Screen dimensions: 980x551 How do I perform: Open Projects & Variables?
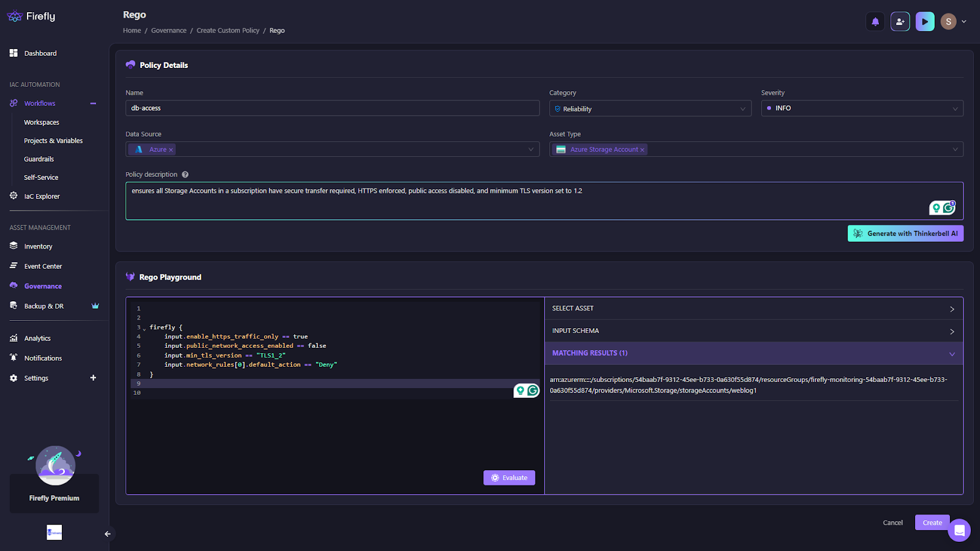[x=53, y=141]
